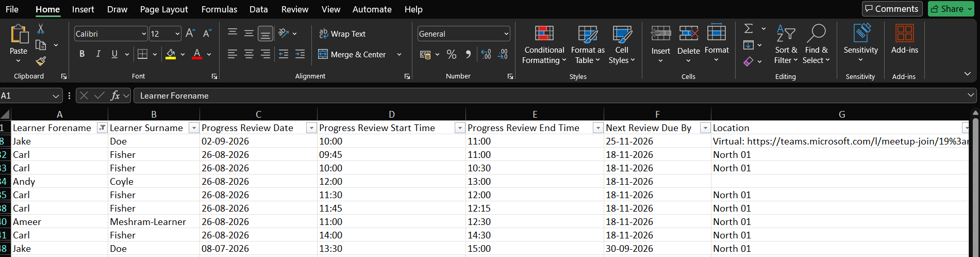Open Find & Select options
Viewport: 980px width, 257px height.
(x=817, y=44)
